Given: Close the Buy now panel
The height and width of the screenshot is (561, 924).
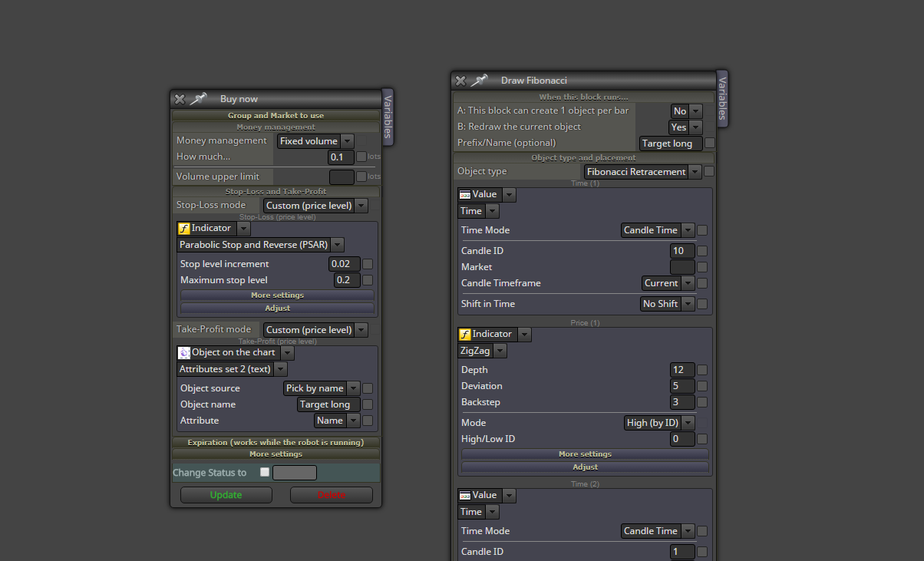Looking at the screenshot, I should tap(180, 99).
